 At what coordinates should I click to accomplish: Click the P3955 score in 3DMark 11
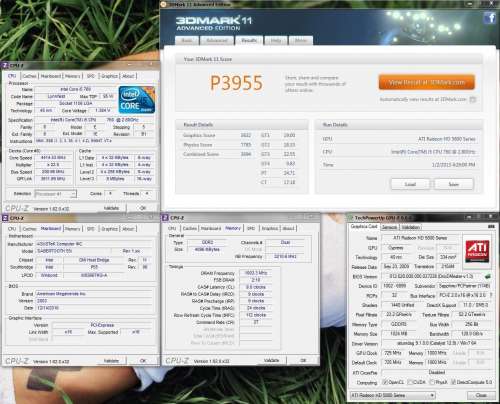point(236,83)
